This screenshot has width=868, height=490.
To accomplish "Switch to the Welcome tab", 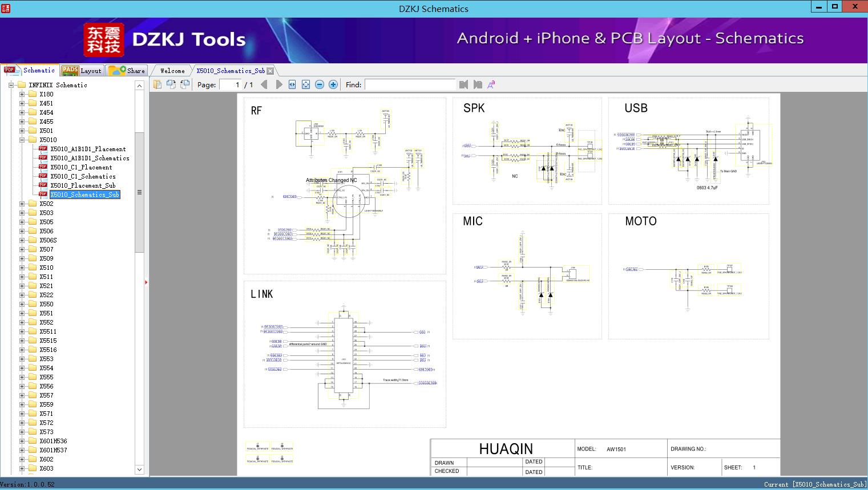I will [171, 70].
